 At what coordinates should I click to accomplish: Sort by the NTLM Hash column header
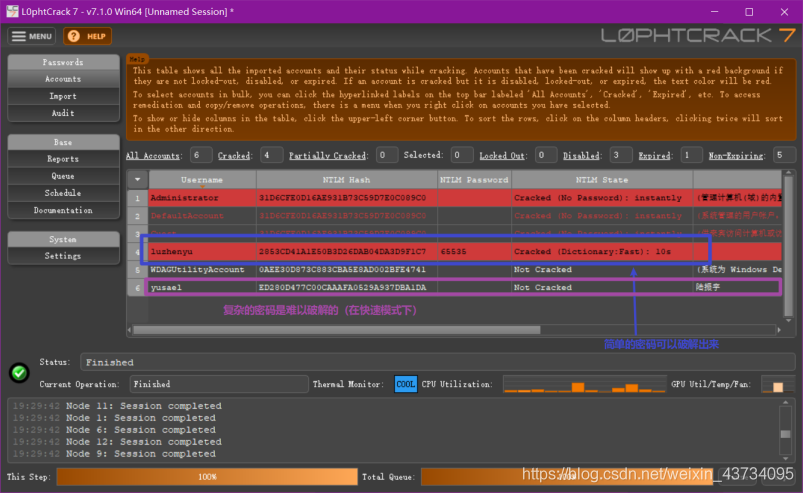click(x=347, y=180)
